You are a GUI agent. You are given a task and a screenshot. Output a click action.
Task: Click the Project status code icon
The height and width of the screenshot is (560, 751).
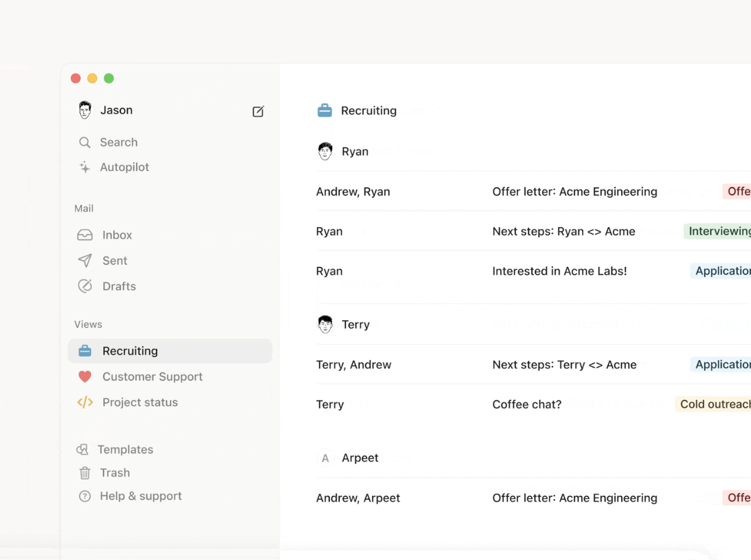(85, 402)
